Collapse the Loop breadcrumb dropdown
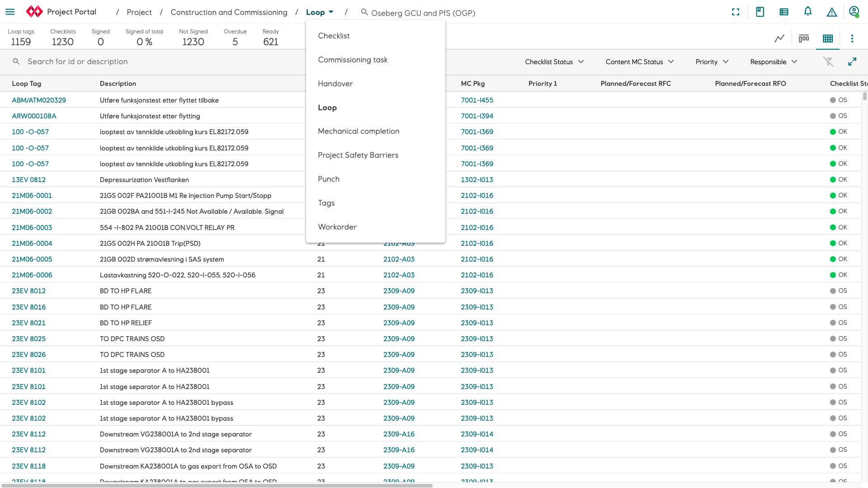Viewport: 868px width, 488px height. coord(320,12)
